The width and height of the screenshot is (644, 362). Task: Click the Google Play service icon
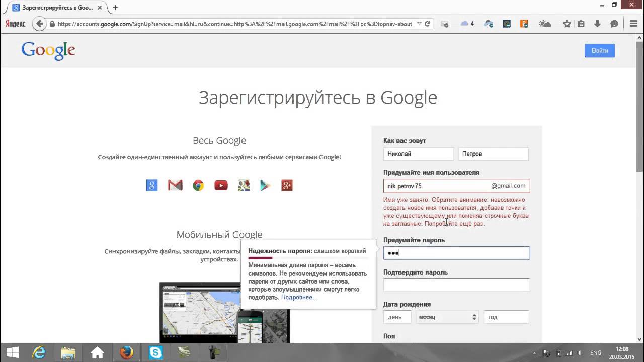[x=265, y=186]
